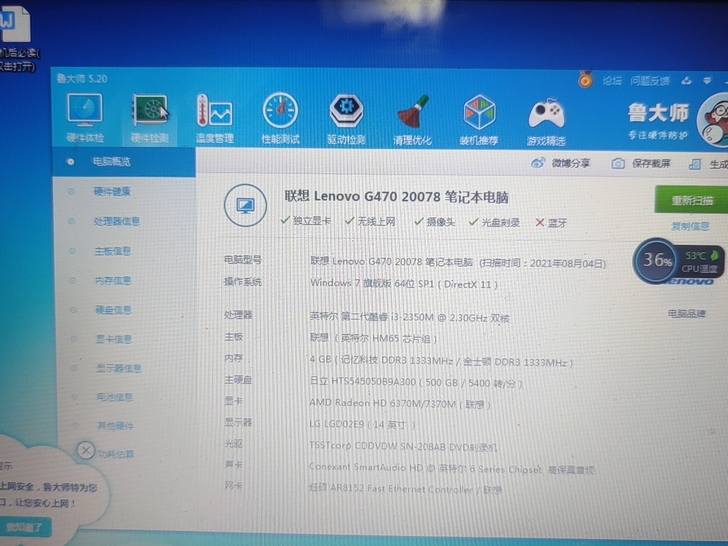Click the 生成 report icon at toolbar right
The width and height of the screenshot is (728, 546).
click(695, 164)
